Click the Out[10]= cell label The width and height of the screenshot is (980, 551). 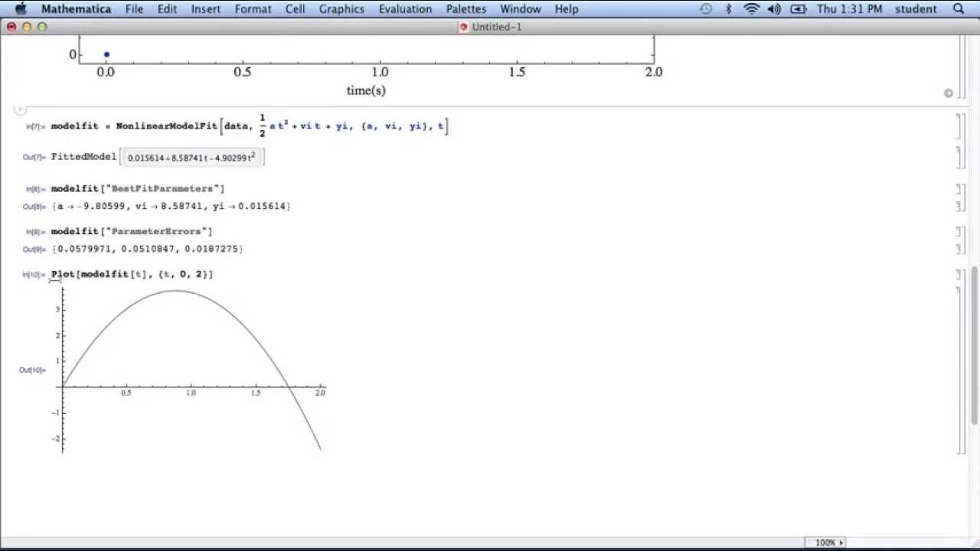coord(32,370)
